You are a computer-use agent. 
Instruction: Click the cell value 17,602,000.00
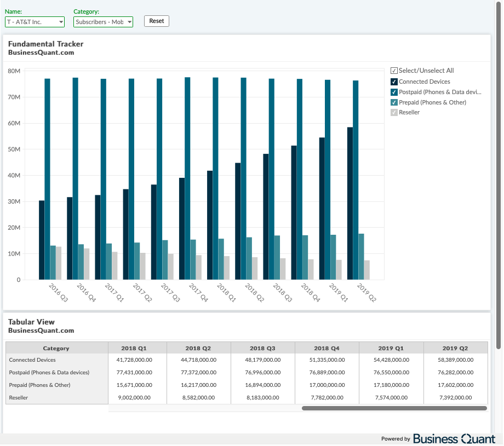455,385
